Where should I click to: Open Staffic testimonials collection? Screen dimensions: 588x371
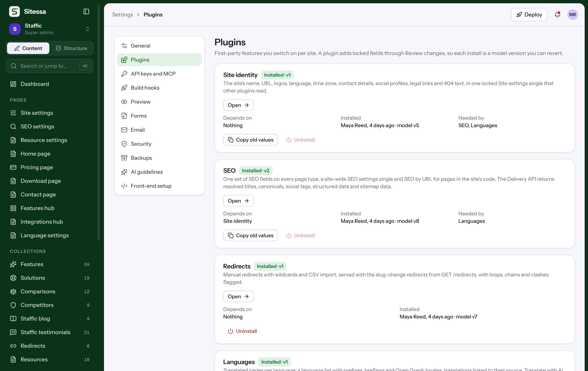click(x=50, y=332)
